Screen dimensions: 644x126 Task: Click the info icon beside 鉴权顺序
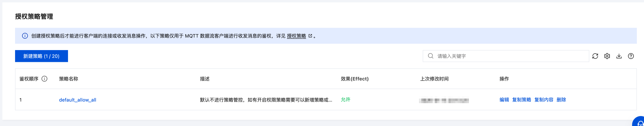coord(44,79)
